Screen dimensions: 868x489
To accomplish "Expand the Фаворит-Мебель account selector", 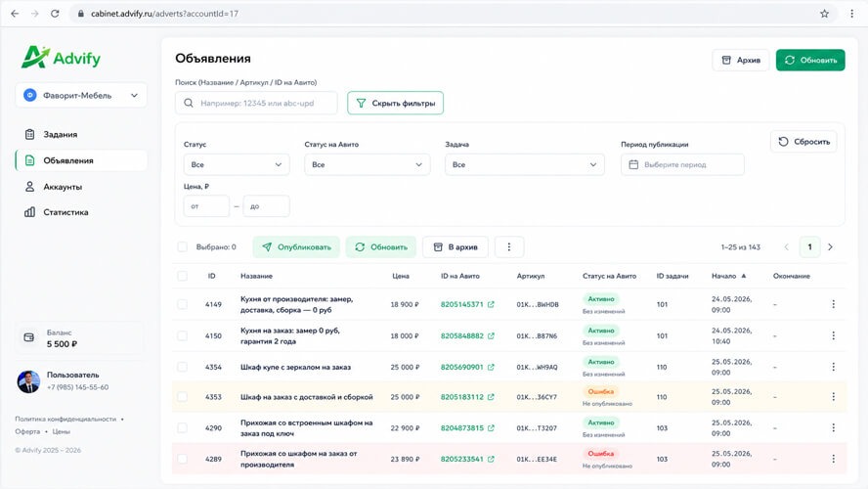I will 81,95.
